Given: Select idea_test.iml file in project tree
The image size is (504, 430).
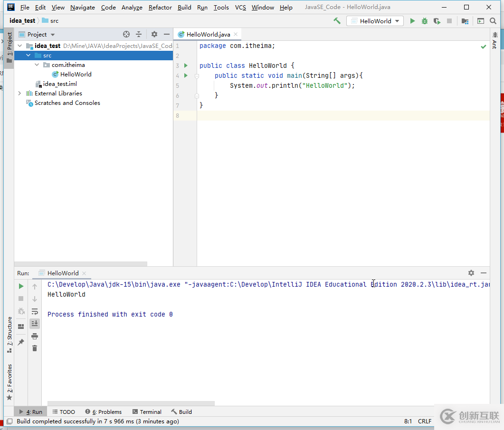Looking at the screenshot, I should pyautogui.click(x=60, y=84).
